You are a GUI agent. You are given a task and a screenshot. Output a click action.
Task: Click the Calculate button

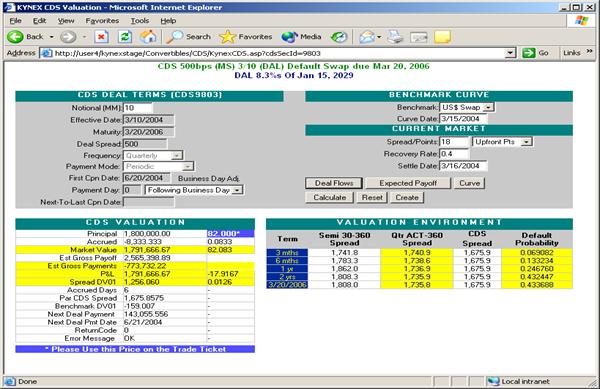click(x=329, y=198)
